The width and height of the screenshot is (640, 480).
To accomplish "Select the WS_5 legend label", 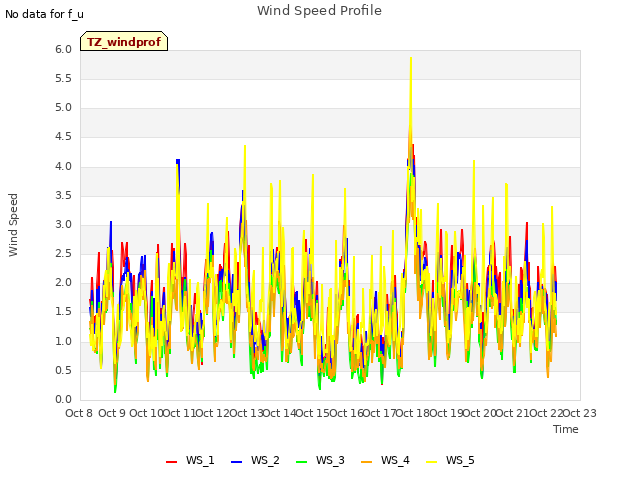I will click(x=460, y=460).
